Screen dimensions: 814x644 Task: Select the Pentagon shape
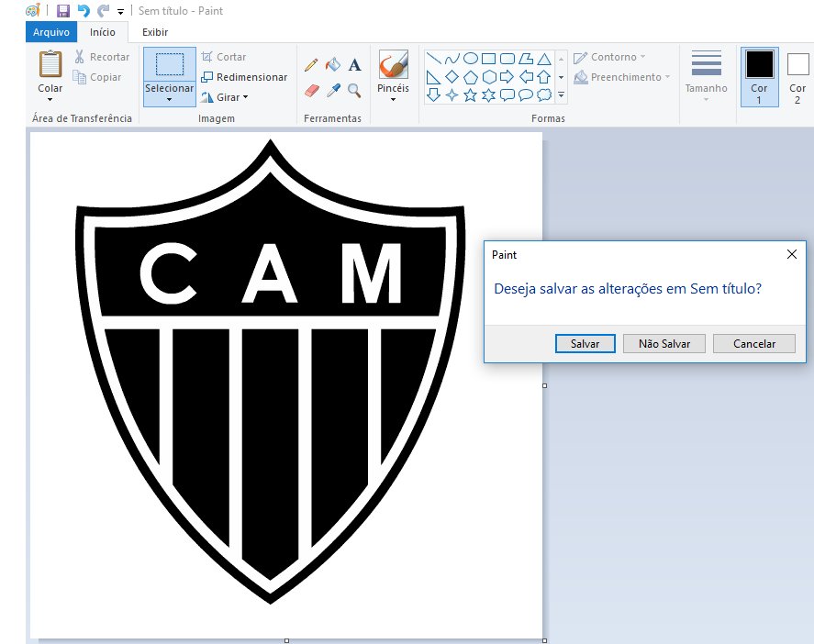point(471,77)
